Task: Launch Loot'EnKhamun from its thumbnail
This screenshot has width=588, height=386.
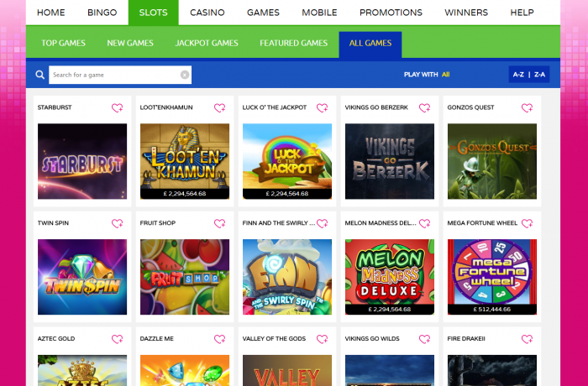Action: coord(185,161)
